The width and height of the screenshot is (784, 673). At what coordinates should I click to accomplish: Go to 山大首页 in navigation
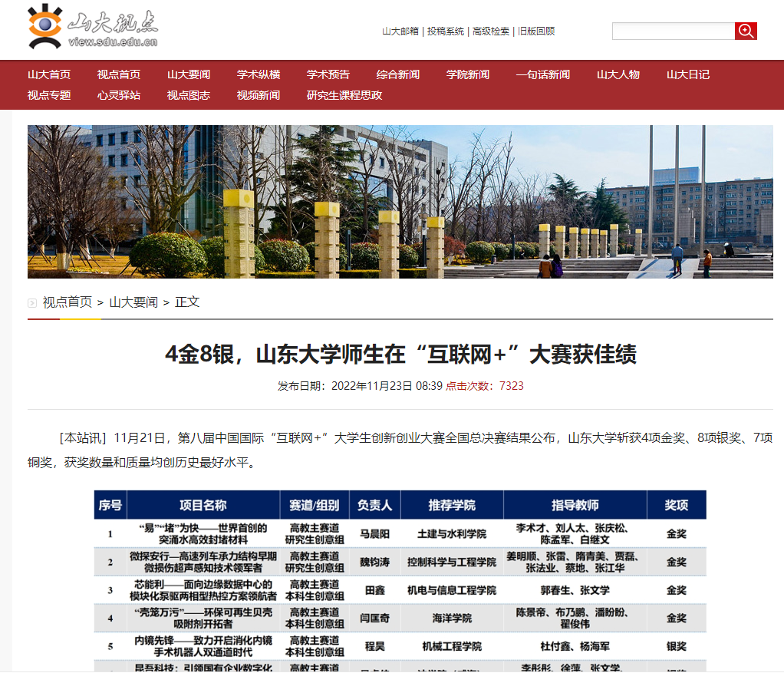[49, 74]
